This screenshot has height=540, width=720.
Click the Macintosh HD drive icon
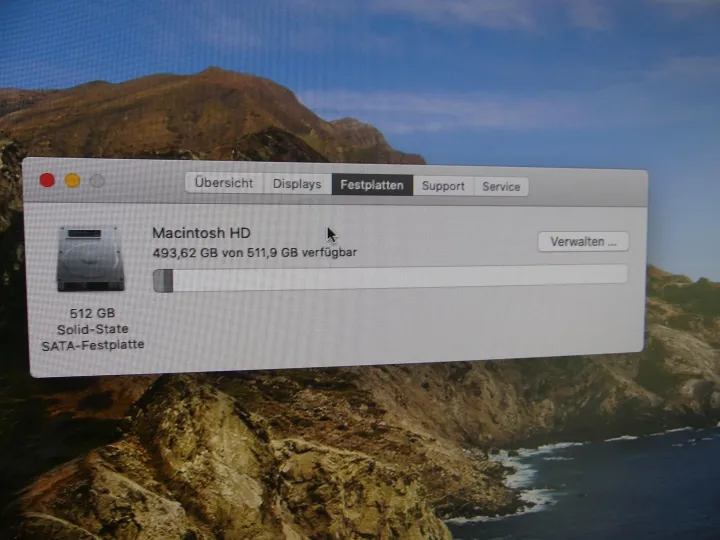coord(90,259)
